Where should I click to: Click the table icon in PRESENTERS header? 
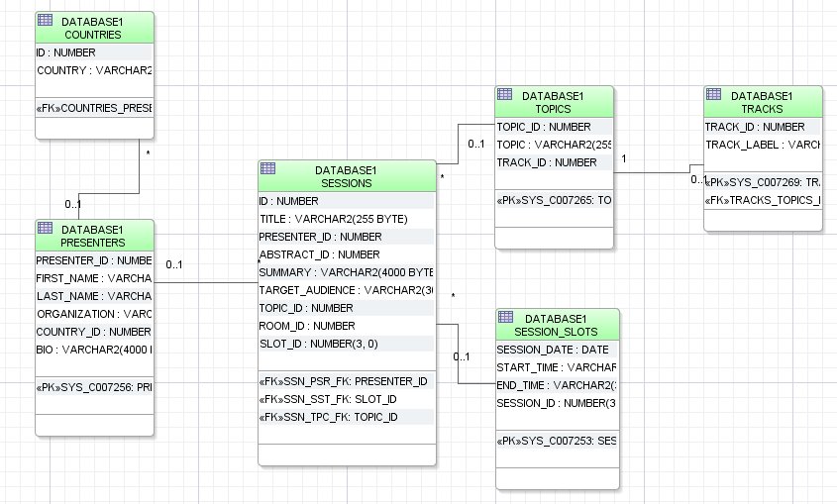[45, 228]
